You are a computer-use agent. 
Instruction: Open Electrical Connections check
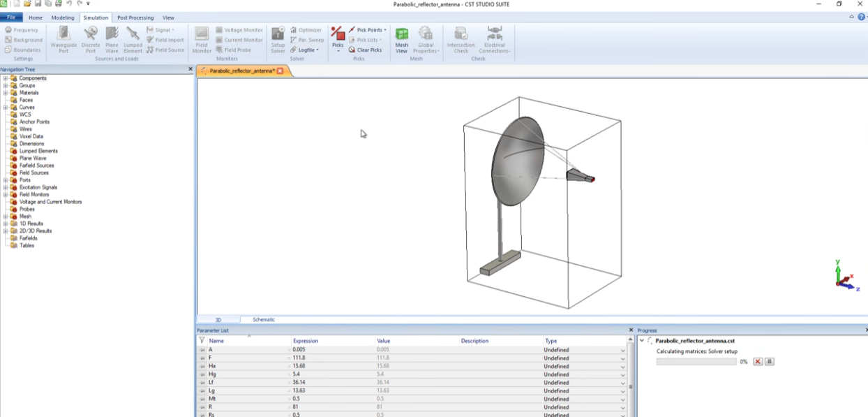(x=495, y=40)
